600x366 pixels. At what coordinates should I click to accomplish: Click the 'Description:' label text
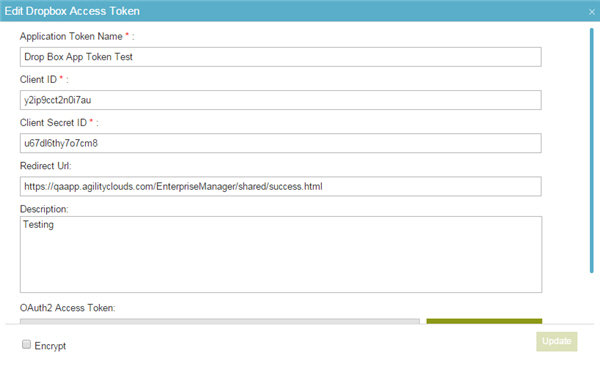[44, 209]
